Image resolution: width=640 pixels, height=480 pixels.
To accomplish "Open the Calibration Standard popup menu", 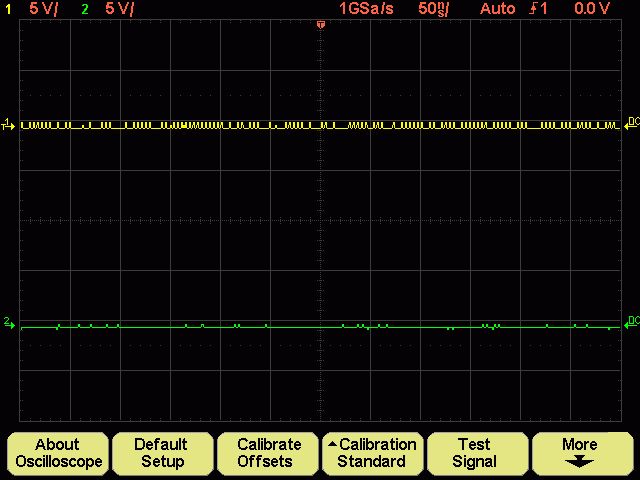I will pyautogui.click(x=372, y=453).
